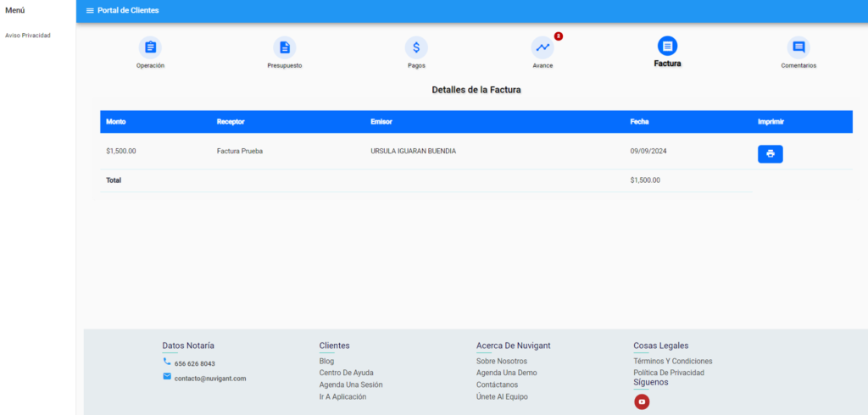The width and height of the screenshot is (868, 415).
Task: Click the Receptor column header
Action: pos(231,122)
